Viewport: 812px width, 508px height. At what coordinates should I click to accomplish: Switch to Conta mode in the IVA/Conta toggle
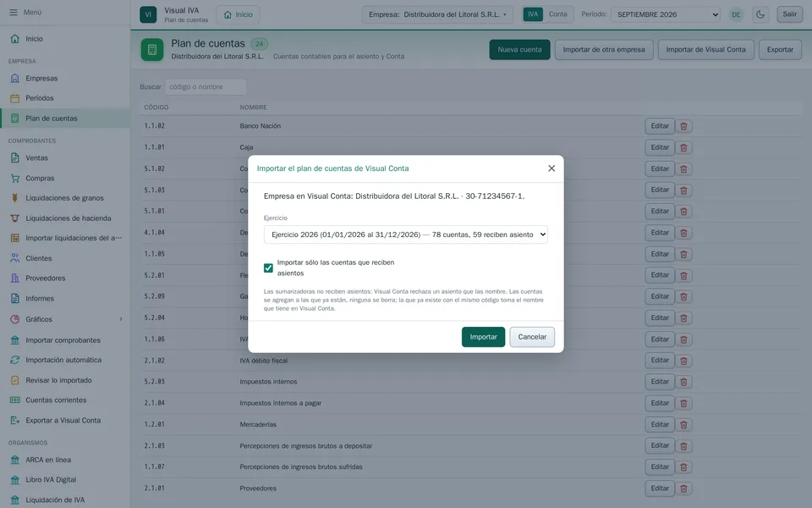pos(557,14)
